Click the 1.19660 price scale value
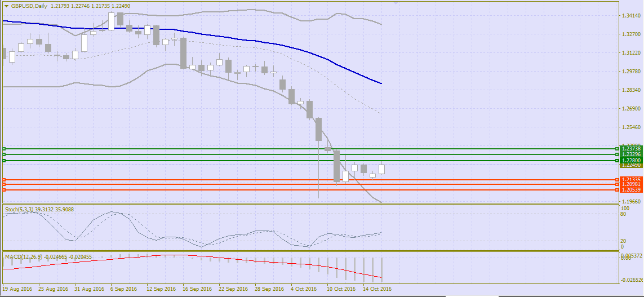644x297 pixels. 632,202
